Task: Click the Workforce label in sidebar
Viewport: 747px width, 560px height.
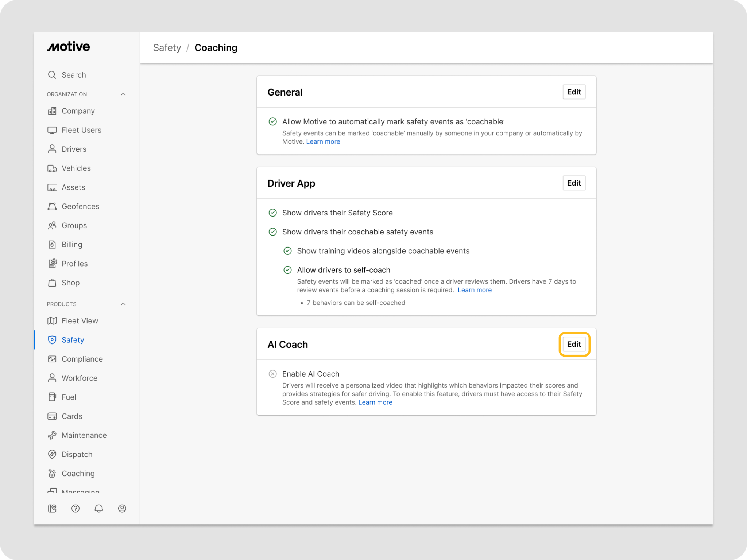Action: tap(80, 378)
